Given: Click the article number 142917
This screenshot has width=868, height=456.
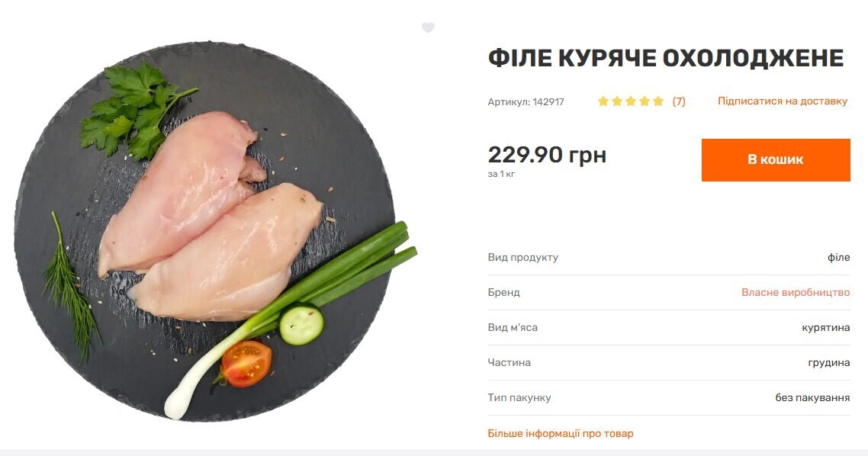Looking at the screenshot, I should tap(526, 102).
